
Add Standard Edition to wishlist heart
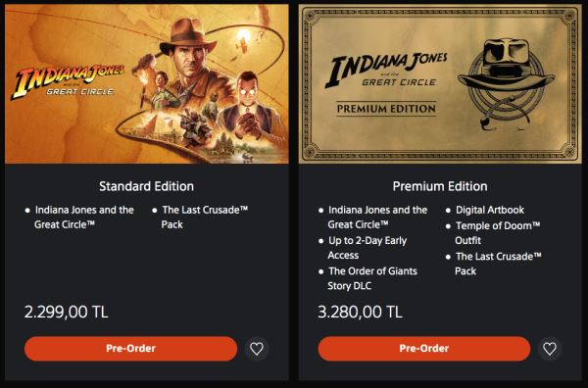pyautogui.click(x=257, y=349)
